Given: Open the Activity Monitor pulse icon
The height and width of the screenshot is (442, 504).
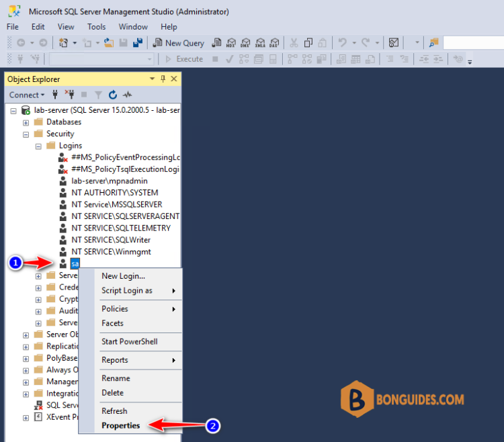Looking at the screenshot, I should point(128,95).
